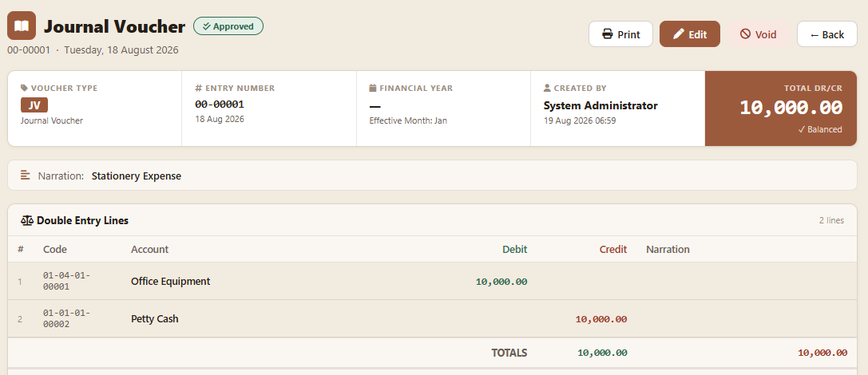Image resolution: width=868 pixels, height=375 pixels.
Task: Select the Petty Cash account row
Action: [432, 318]
